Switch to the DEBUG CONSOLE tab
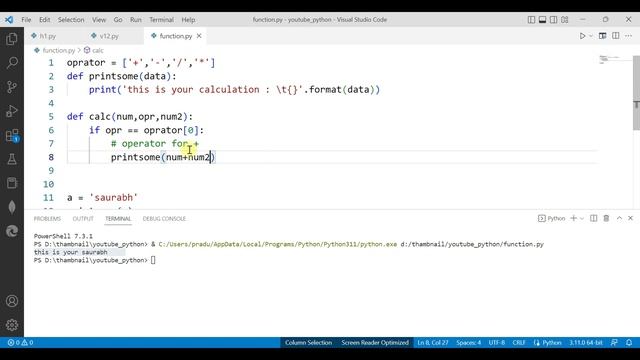 (x=164, y=219)
